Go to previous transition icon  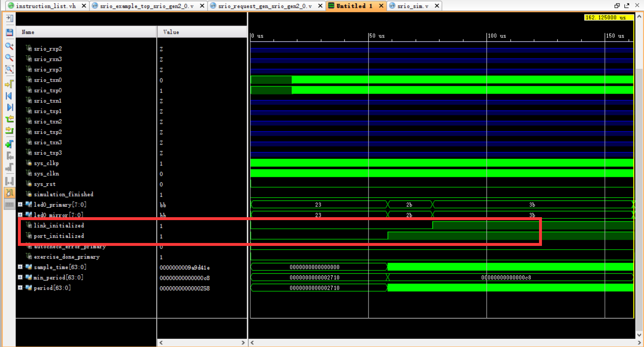pyautogui.click(x=9, y=119)
